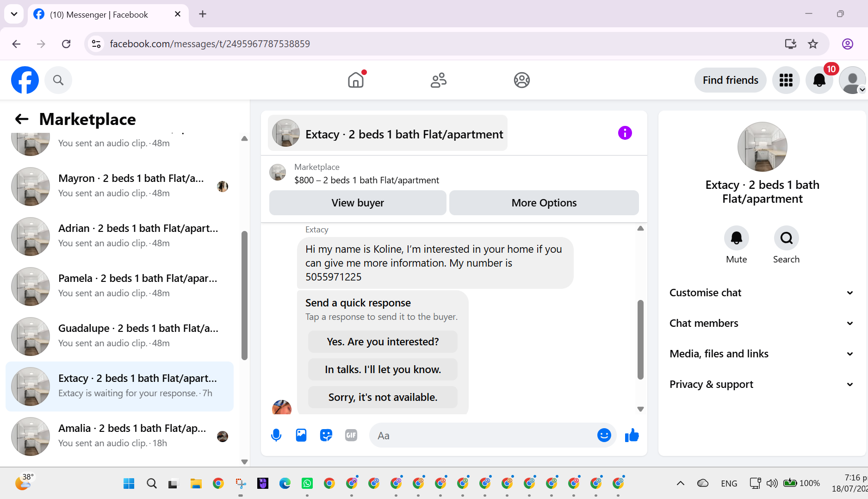
Task: Open Windows Start menu
Action: [x=129, y=484]
